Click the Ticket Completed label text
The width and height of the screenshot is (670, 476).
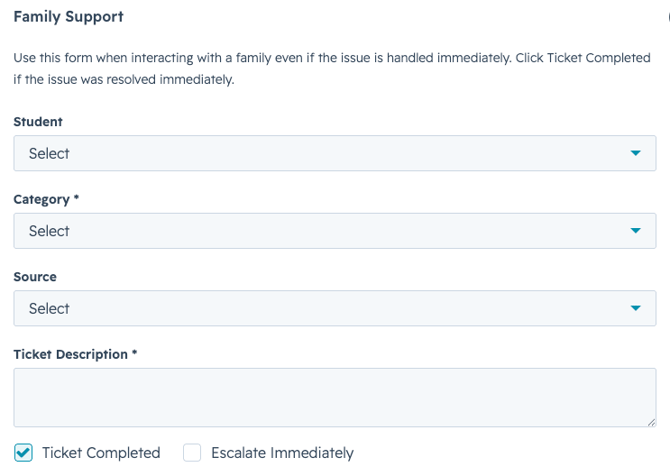click(101, 453)
